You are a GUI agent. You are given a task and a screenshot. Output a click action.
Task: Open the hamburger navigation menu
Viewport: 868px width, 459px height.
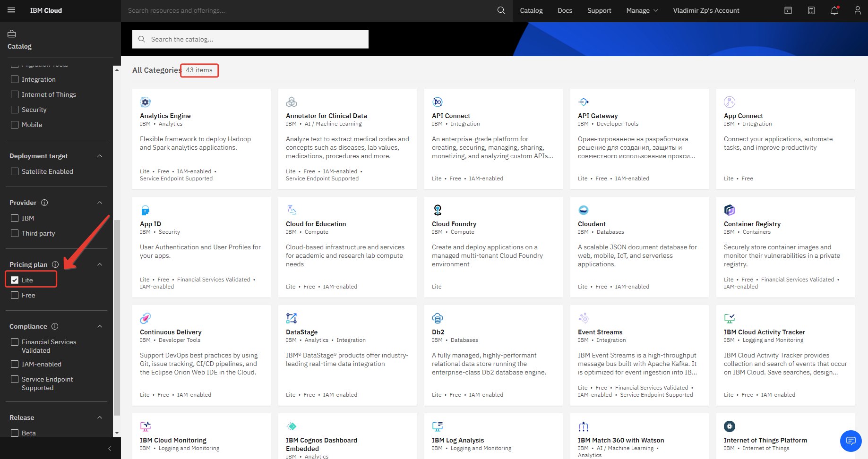pyautogui.click(x=11, y=10)
